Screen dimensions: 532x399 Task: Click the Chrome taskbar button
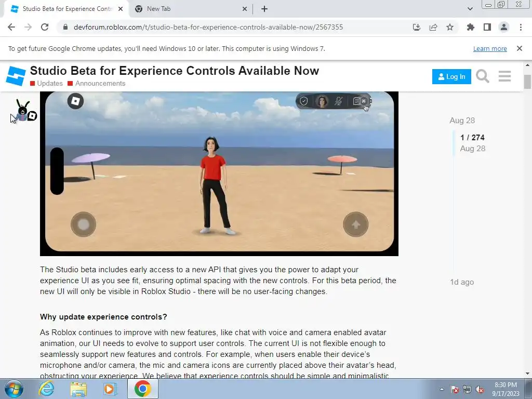click(x=142, y=389)
